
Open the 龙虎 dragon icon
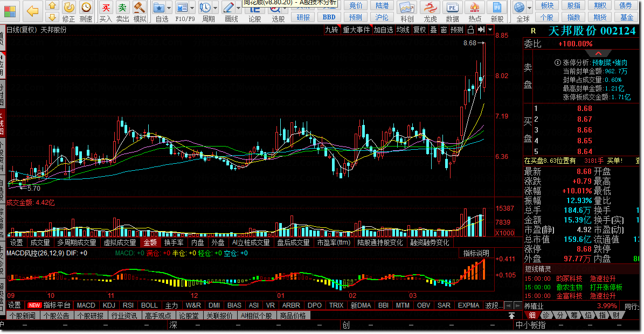point(430,8)
